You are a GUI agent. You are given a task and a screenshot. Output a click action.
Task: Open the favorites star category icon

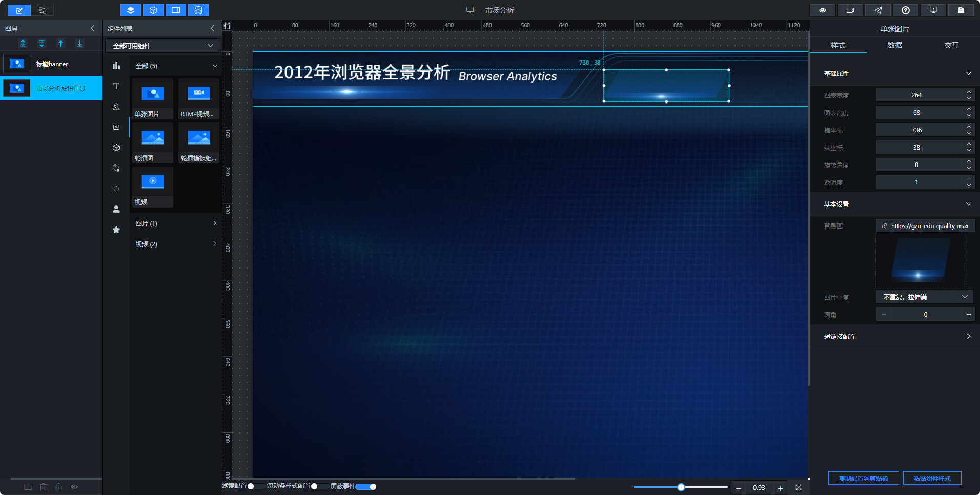point(116,230)
